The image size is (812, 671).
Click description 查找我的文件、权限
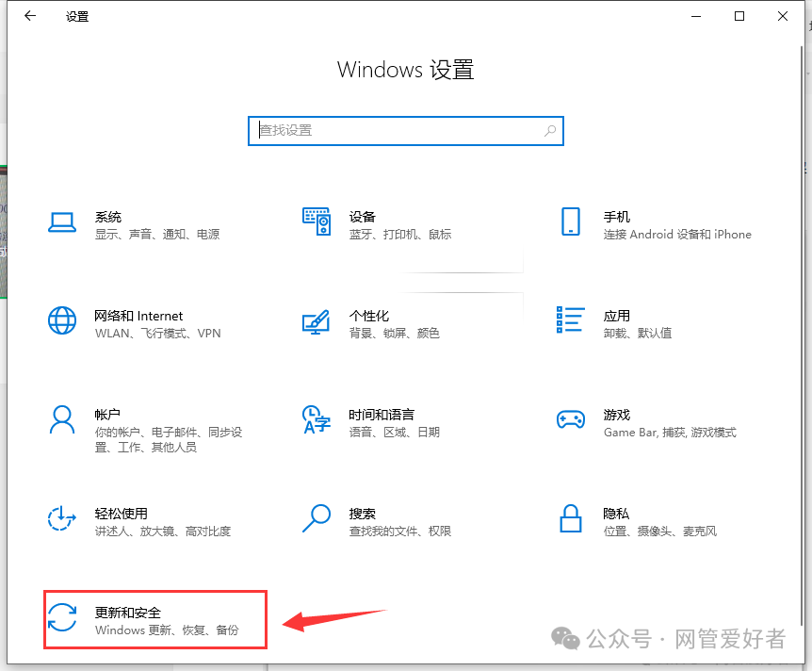tap(400, 532)
